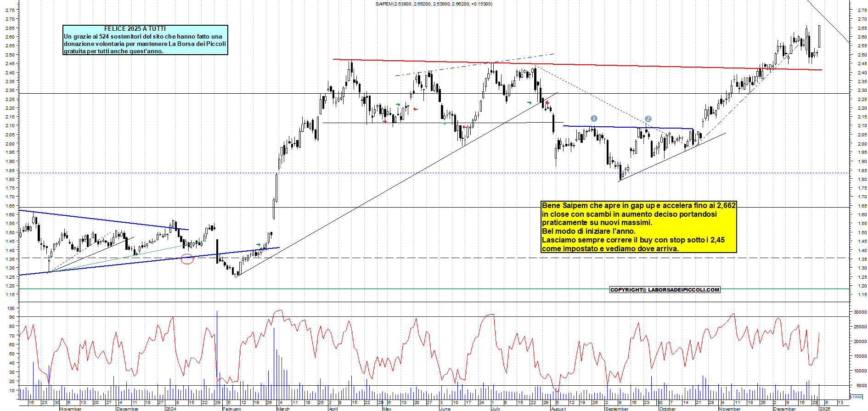Click the June month label
Image resolution: width=868 pixels, height=411 pixels.
click(445, 409)
